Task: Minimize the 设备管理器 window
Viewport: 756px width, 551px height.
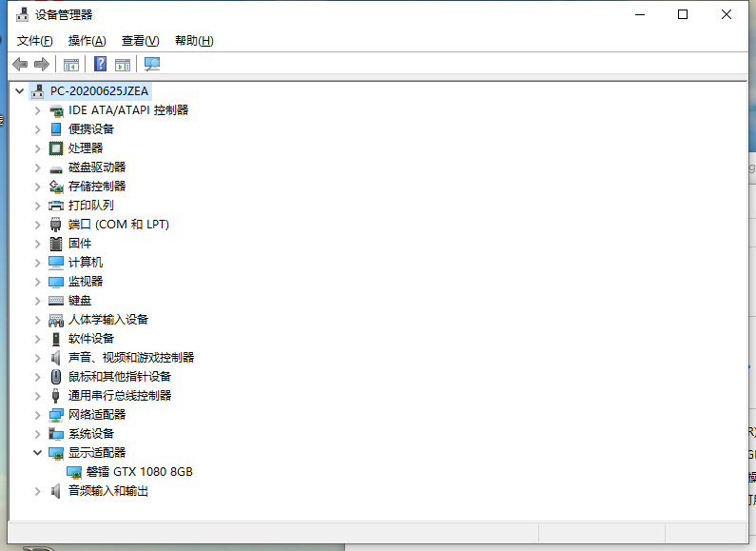Action: pos(640,14)
